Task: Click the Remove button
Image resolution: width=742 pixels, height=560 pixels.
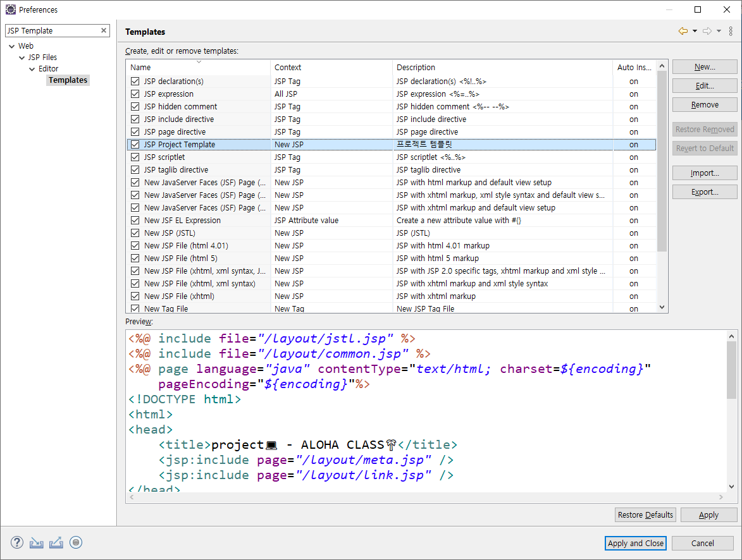Action: click(x=705, y=104)
